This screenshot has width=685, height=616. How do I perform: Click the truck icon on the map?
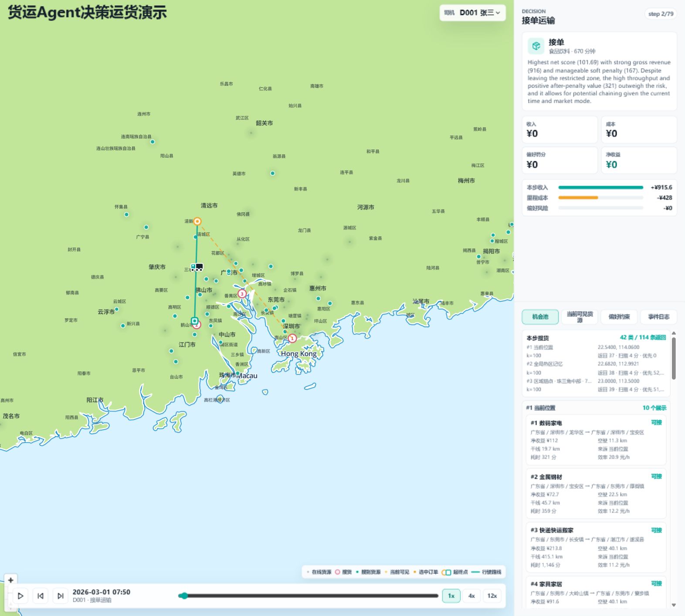pos(197,267)
